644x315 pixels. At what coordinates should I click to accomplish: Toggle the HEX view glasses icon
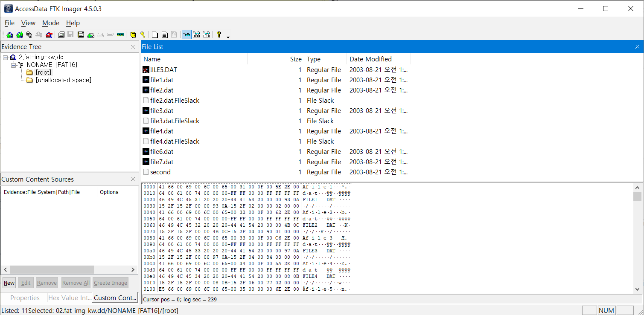click(207, 35)
